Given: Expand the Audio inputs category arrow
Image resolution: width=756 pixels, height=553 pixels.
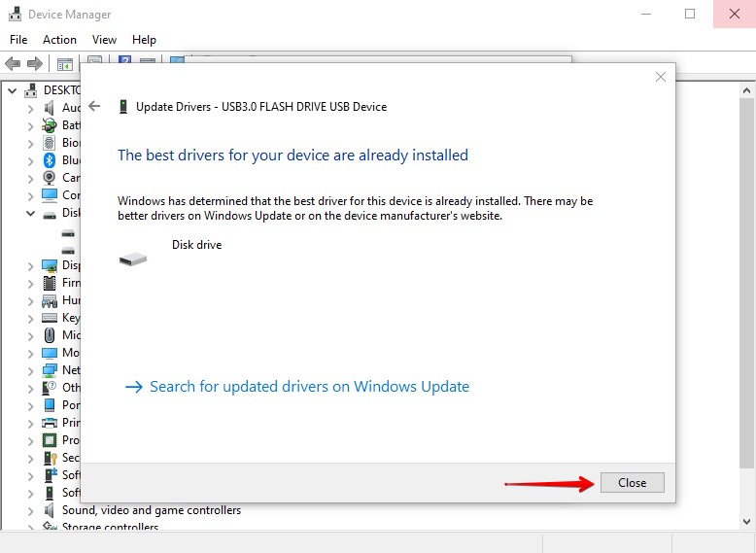Looking at the screenshot, I should point(31,108).
